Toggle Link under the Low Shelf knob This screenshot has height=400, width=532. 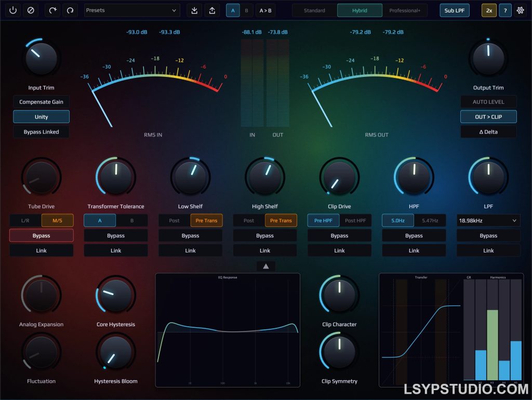[190, 250]
